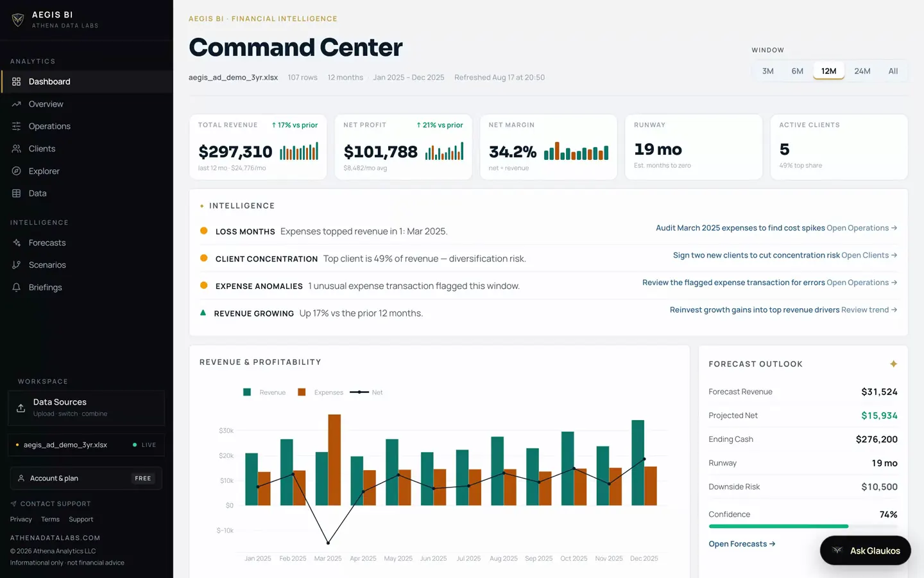This screenshot has width=924, height=578.
Task: Open the Data section
Action: tap(87, 193)
